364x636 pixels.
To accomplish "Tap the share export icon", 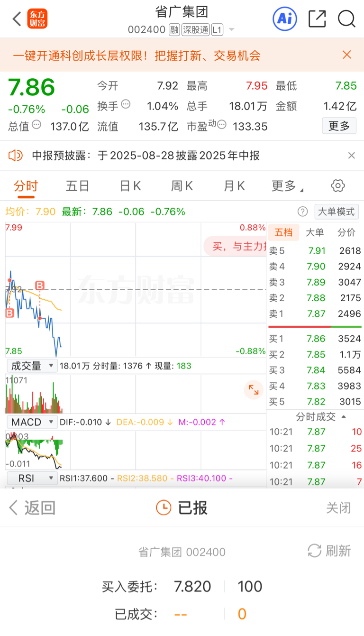I will pyautogui.click(x=317, y=19).
